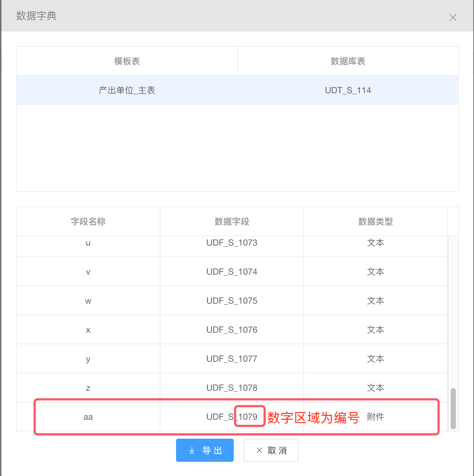Click the UDF_S_1079 data field cell
The height and width of the screenshot is (476, 474).
tap(232, 417)
